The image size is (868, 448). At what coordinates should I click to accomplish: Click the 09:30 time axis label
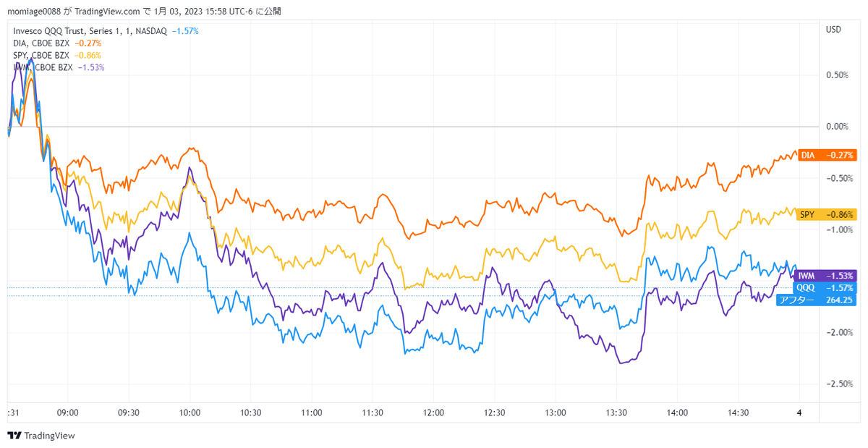[128, 413]
